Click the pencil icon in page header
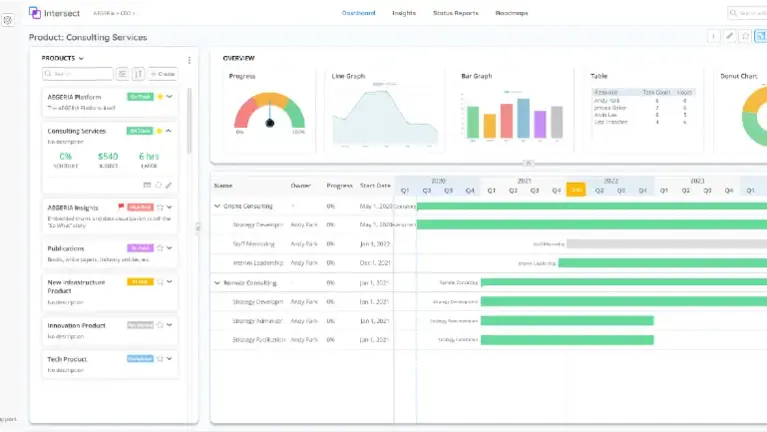Viewport: 767px width, 432px height. point(729,37)
